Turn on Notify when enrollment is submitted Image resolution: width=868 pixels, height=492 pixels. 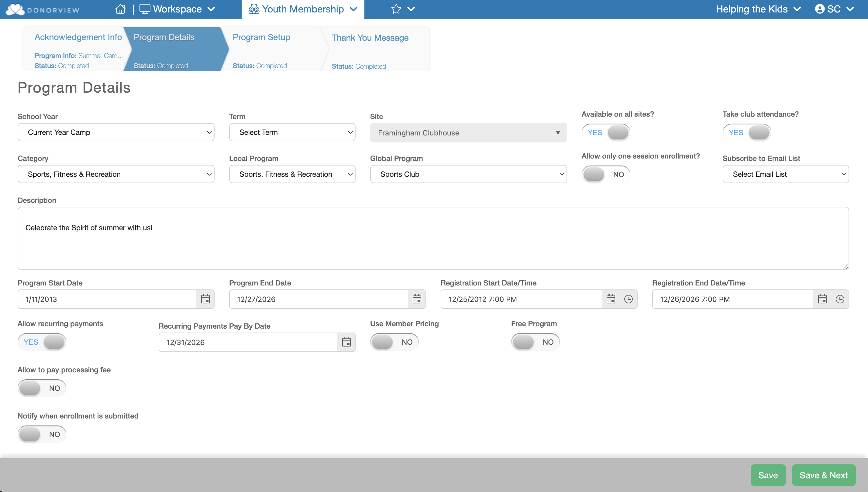point(42,434)
